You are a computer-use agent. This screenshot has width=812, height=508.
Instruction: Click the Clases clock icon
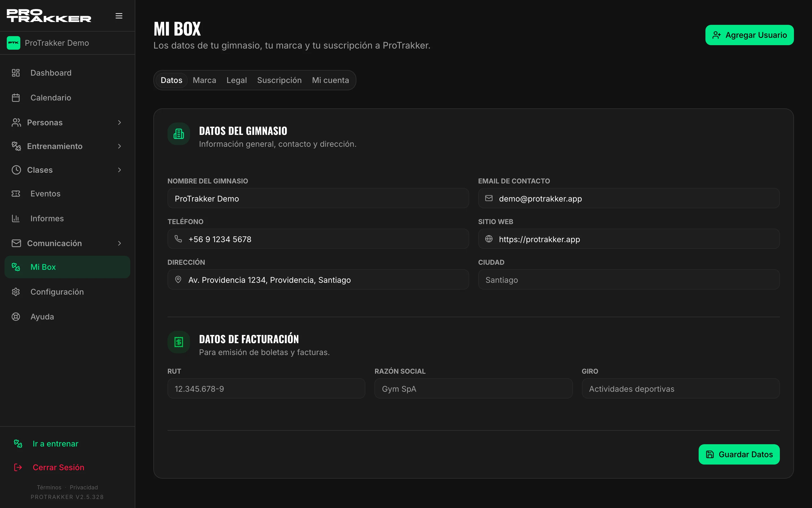point(16,170)
